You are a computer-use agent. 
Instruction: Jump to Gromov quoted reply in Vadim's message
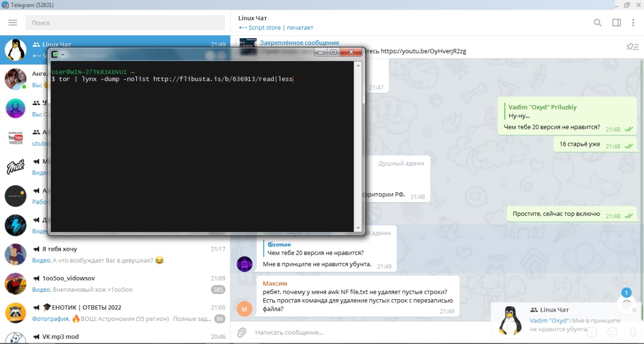tap(316, 248)
